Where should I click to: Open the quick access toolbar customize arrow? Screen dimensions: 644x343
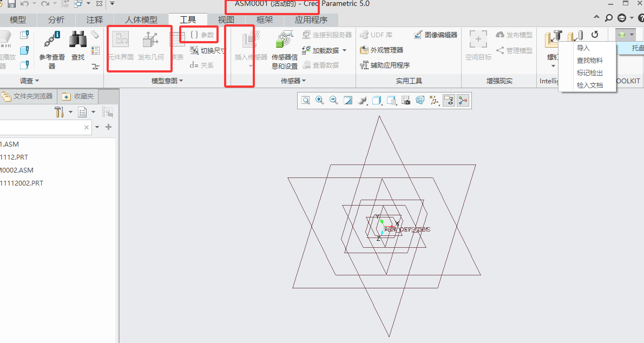(113, 4)
